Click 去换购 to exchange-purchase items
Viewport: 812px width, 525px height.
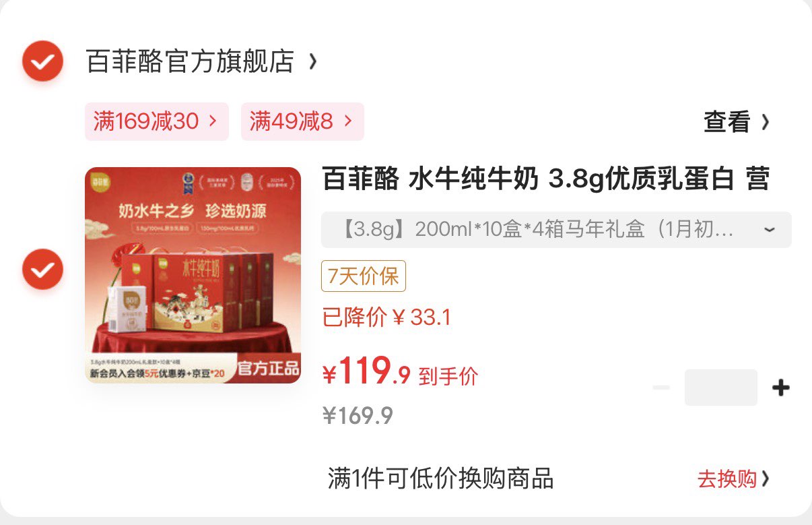pyautogui.click(x=727, y=479)
